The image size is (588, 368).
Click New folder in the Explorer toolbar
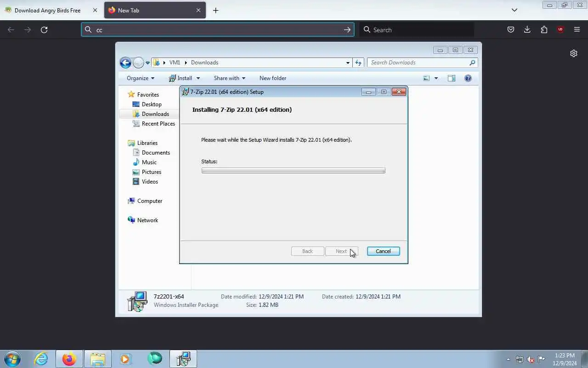pyautogui.click(x=273, y=78)
